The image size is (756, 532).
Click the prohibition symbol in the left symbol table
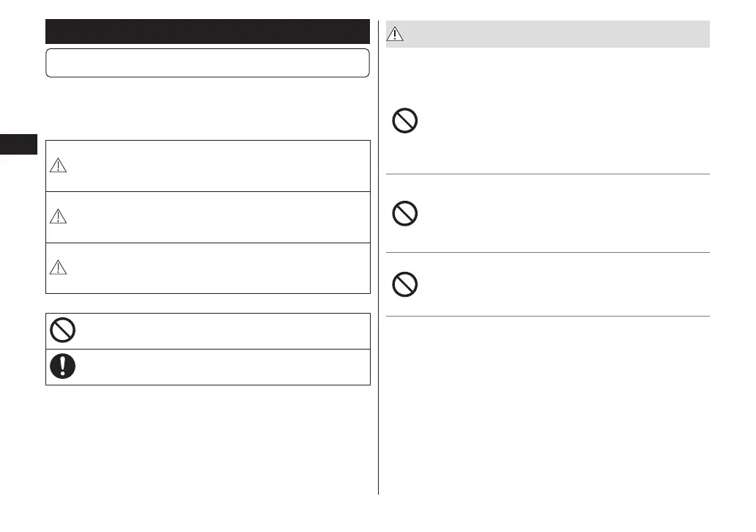62,331
